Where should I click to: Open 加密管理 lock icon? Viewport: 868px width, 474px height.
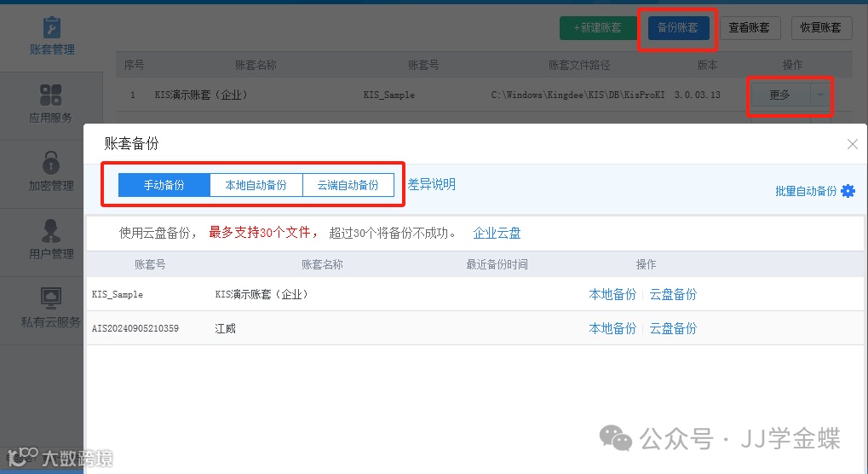(x=51, y=163)
